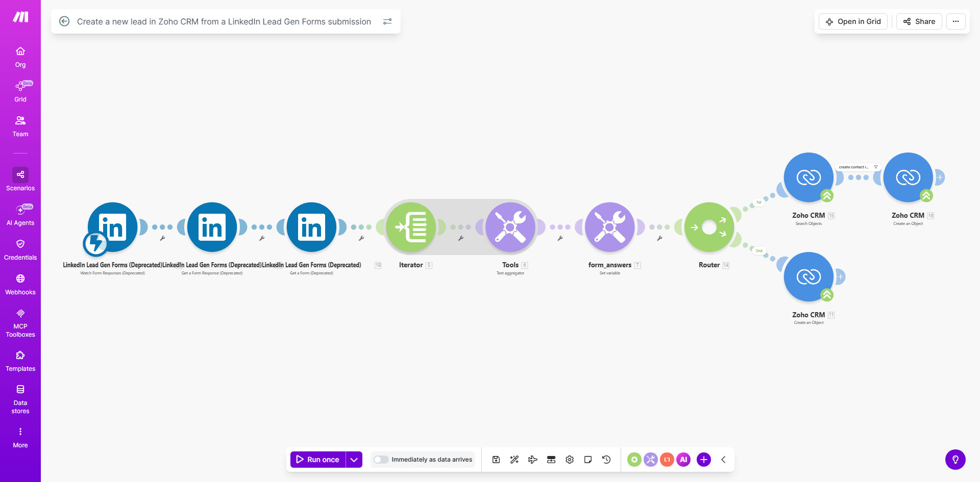This screenshot has width=980, height=482.
Task: Open scenario inputs and outputs icon
Action: point(551,460)
